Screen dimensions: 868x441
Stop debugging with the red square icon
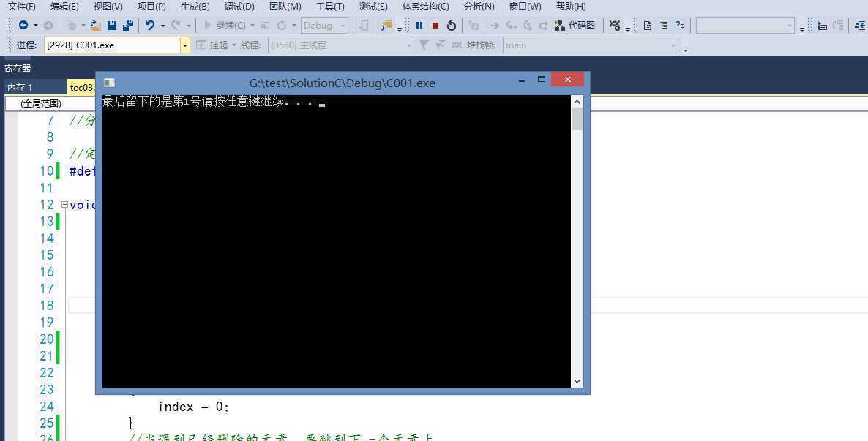click(x=435, y=26)
